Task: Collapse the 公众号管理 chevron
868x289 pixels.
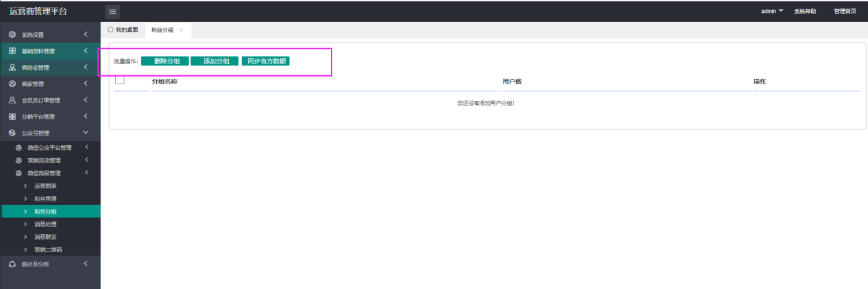Action: pyautogui.click(x=86, y=133)
